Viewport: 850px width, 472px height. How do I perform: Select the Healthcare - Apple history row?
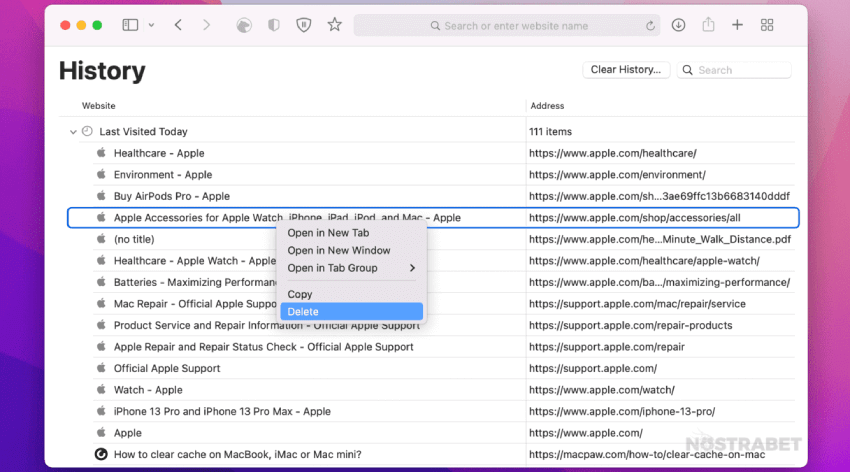click(x=432, y=153)
